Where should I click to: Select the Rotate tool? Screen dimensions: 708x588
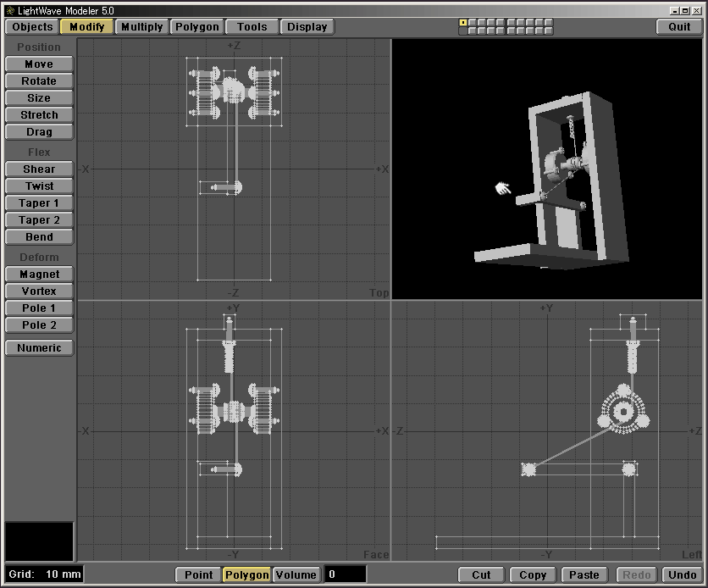click(39, 81)
